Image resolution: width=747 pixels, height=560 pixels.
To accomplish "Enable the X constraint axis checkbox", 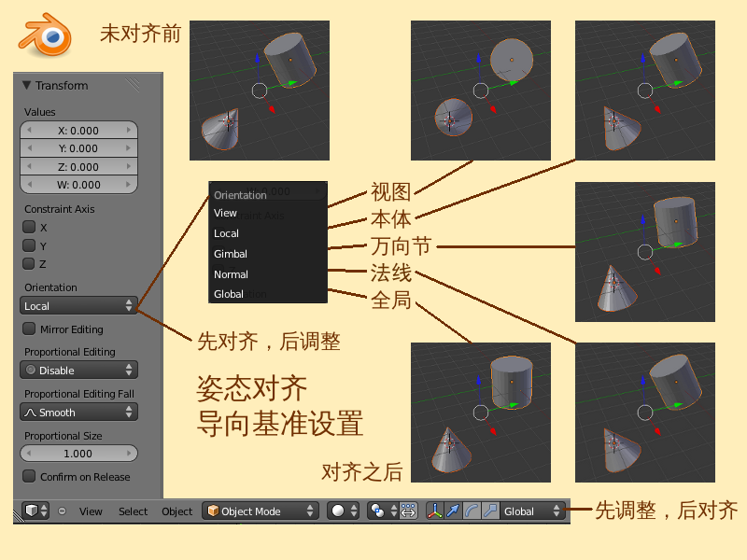I will point(29,227).
